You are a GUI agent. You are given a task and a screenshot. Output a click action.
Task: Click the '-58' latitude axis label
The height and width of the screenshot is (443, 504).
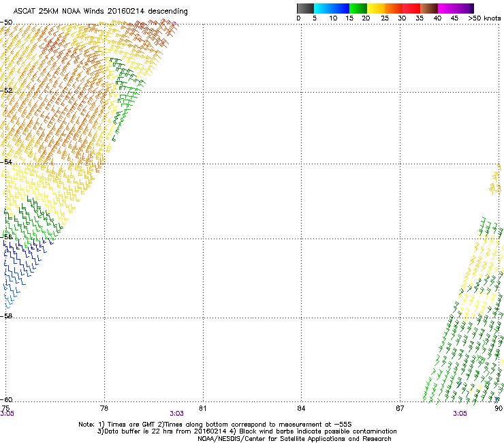tap(6, 316)
